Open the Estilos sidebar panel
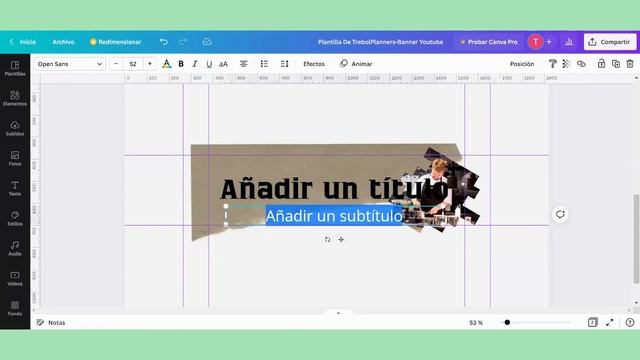 [15, 218]
